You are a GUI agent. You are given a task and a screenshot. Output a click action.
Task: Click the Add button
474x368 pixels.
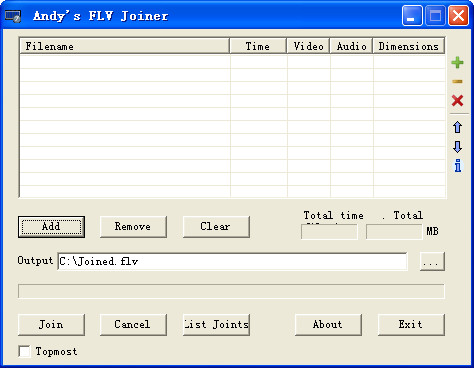point(51,227)
